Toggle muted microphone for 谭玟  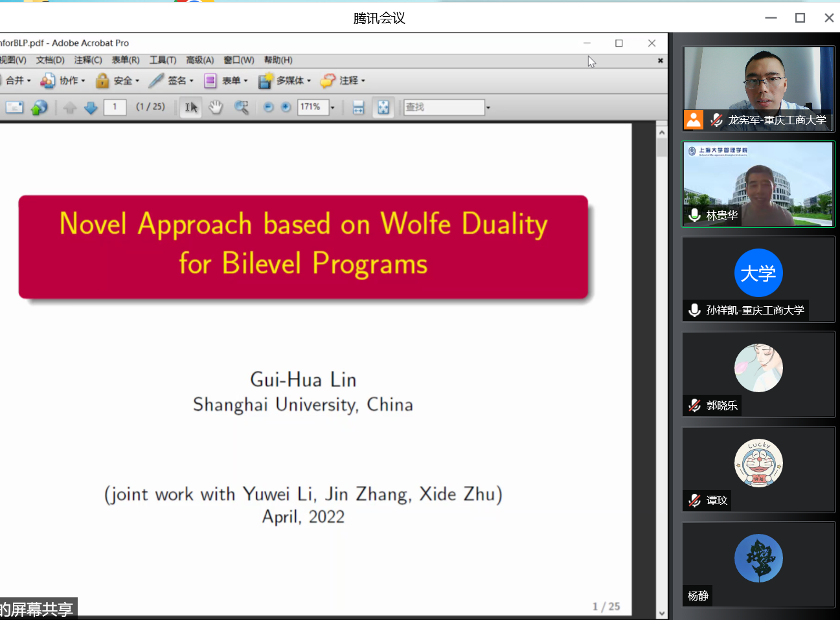[x=694, y=500]
